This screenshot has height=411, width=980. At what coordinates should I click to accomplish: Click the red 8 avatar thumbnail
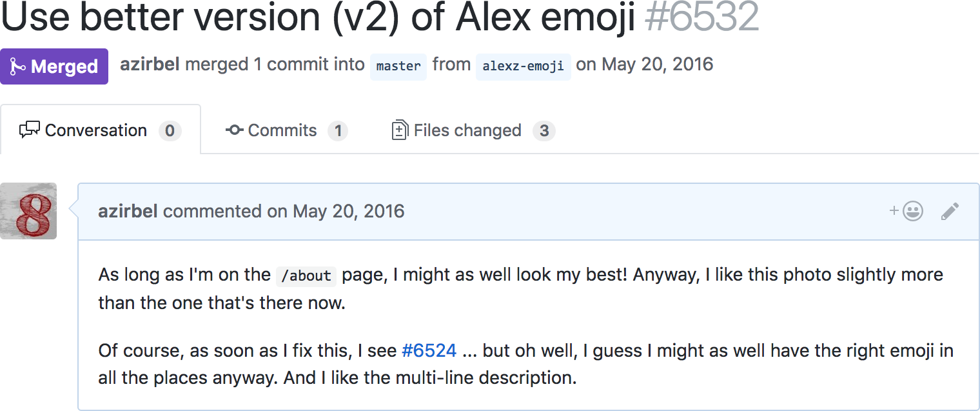click(28, 211)
